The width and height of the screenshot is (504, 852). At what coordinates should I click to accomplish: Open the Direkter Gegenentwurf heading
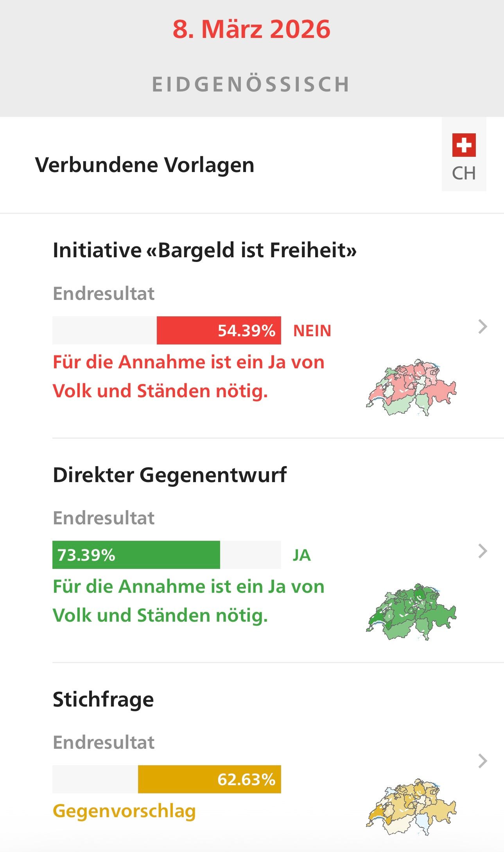coord(170,475)
